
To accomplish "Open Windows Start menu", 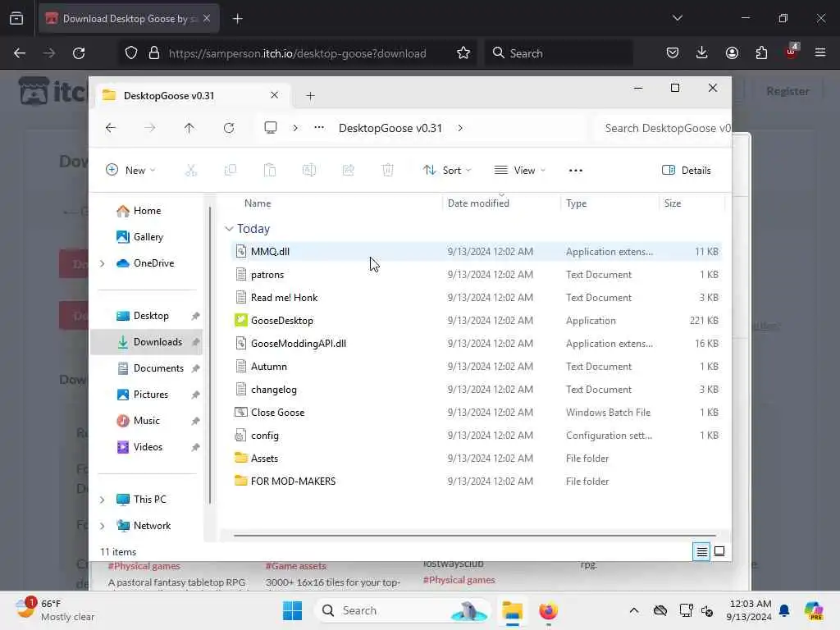I will tap(293, 610).
